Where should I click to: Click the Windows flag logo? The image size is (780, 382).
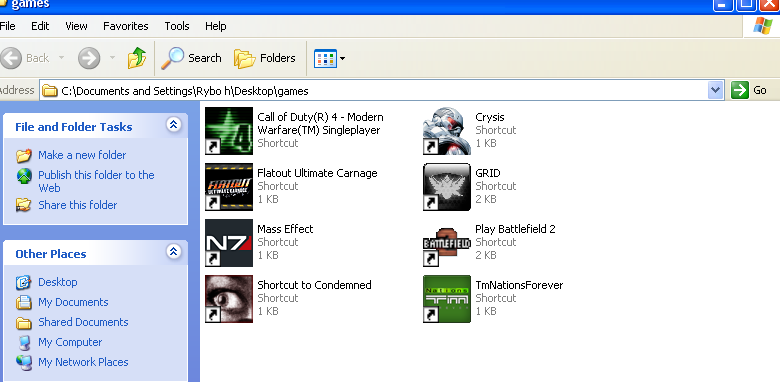click(763, 25)
